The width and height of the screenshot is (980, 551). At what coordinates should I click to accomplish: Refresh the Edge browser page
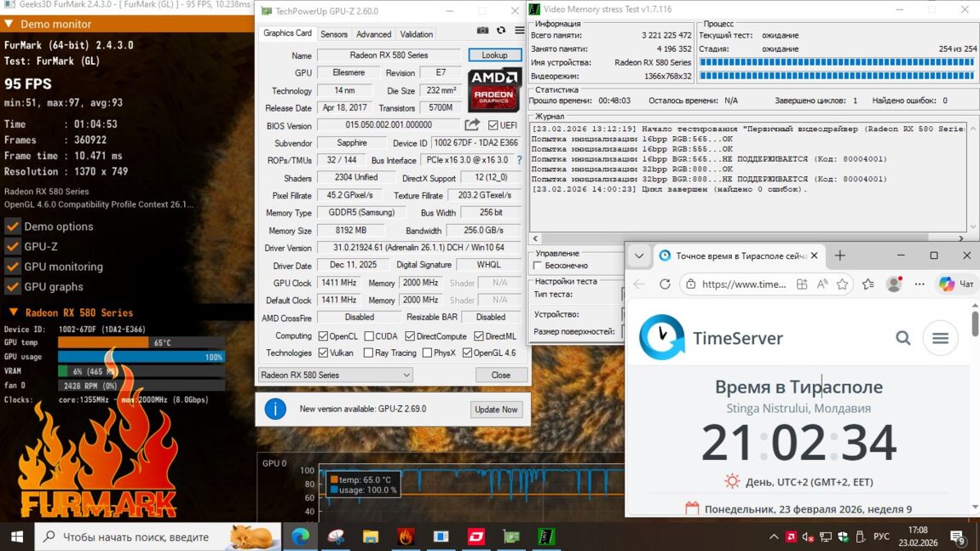[x=665, y=284]
